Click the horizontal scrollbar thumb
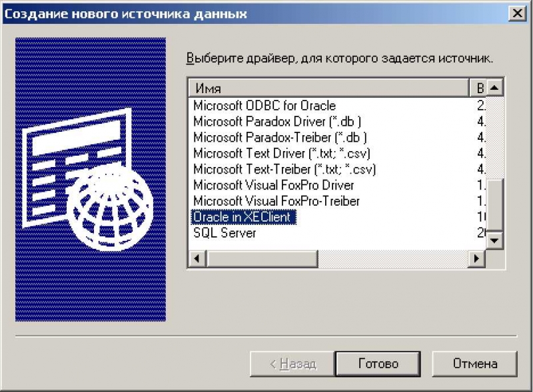 [x=262, y=259]
